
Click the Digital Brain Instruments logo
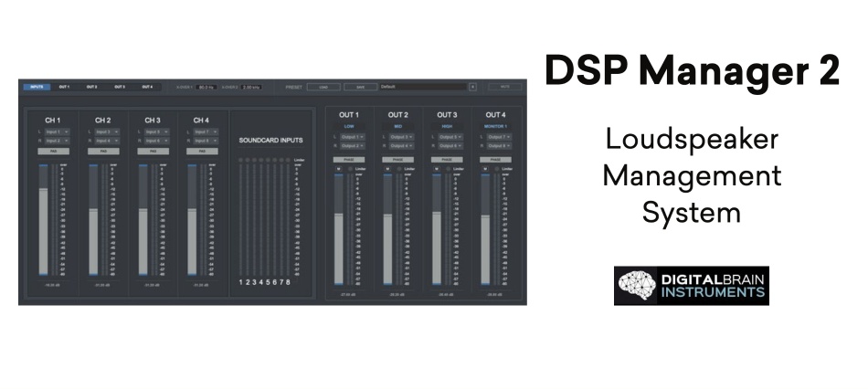(692, 286)
